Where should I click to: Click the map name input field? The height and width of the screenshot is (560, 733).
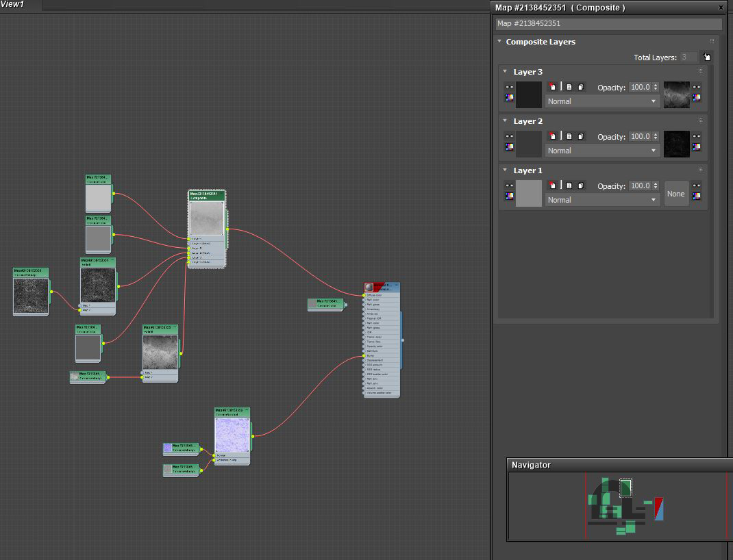608,23
